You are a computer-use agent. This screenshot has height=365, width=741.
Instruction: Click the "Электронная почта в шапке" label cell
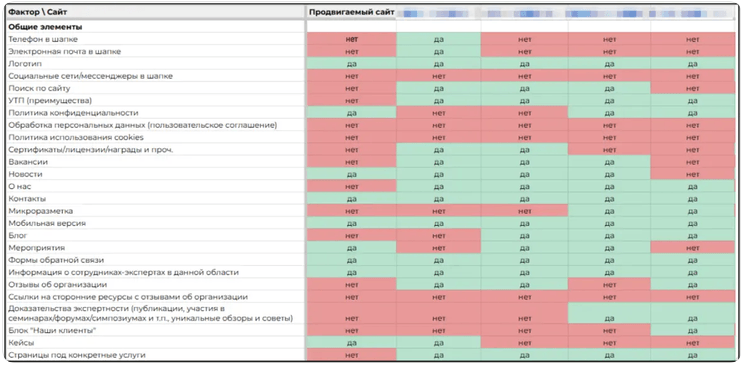[x=155, y=52]
